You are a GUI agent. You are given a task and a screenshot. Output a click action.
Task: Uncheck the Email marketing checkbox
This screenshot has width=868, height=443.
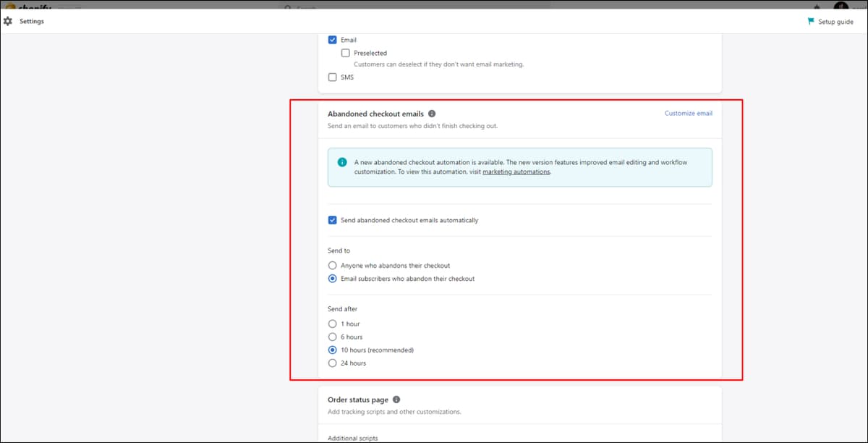pos(333,40)
